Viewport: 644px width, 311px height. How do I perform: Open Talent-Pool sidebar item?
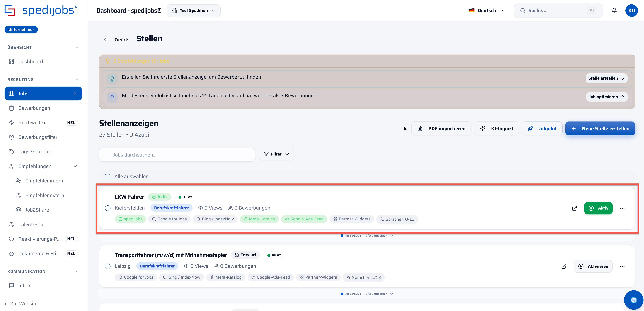coord(43,224)
